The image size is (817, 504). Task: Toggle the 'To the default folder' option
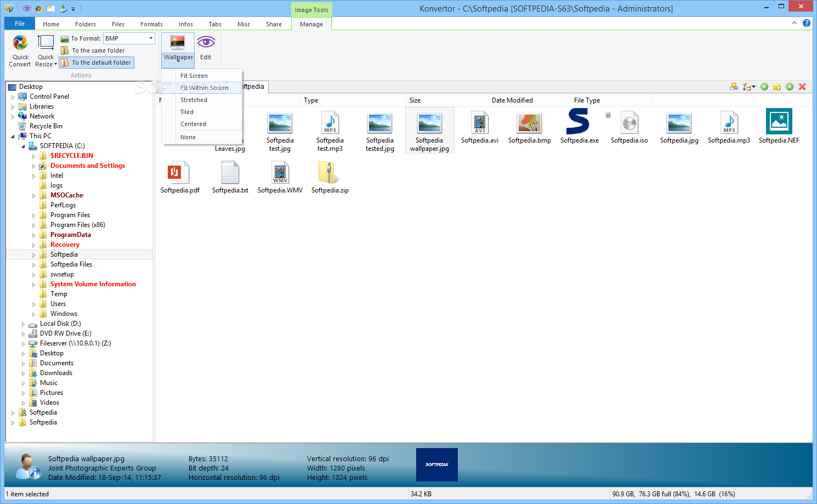click(x=97, y=63)
